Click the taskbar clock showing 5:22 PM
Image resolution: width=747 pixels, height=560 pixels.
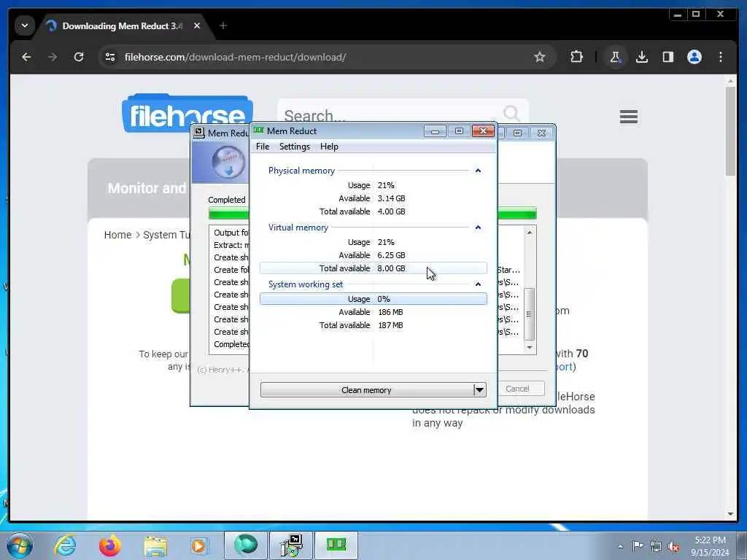(x=710, y=546)
